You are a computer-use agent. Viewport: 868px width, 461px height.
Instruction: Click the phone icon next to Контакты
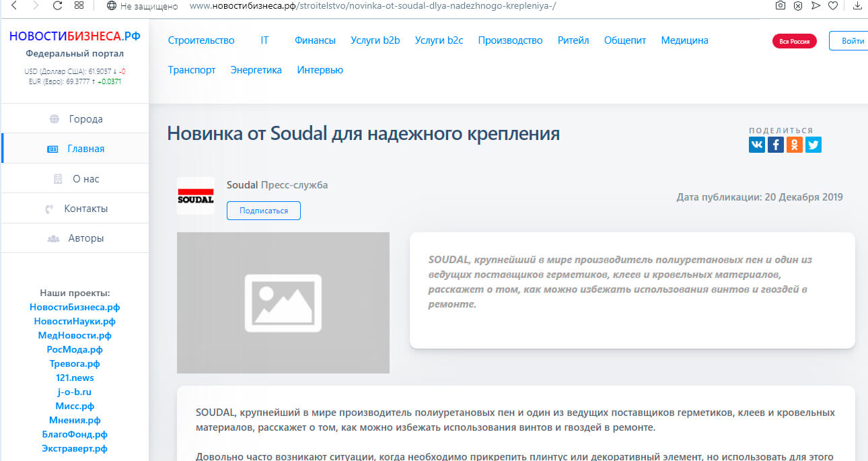pos(49,209)
